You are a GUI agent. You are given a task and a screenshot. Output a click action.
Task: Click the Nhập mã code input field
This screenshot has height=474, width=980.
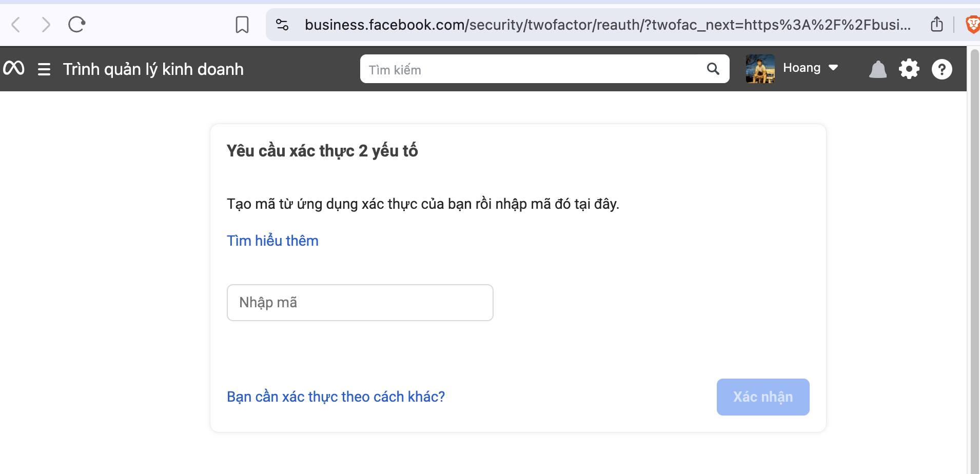point(360,303)
